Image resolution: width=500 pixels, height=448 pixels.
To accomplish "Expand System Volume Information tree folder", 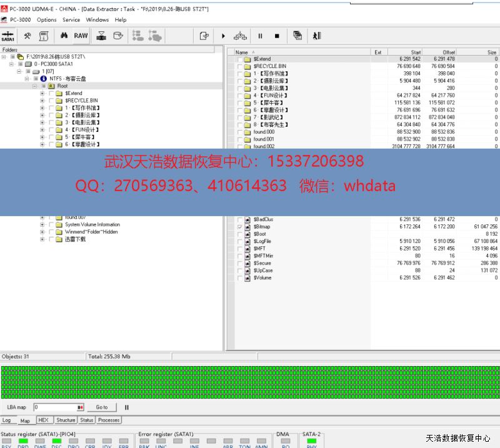I will 42,224.
